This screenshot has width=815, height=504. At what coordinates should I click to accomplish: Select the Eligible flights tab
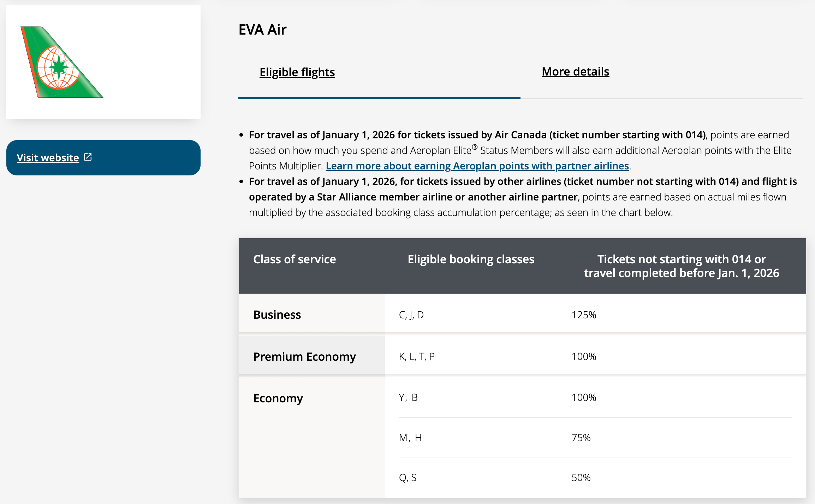coord(297,72)
